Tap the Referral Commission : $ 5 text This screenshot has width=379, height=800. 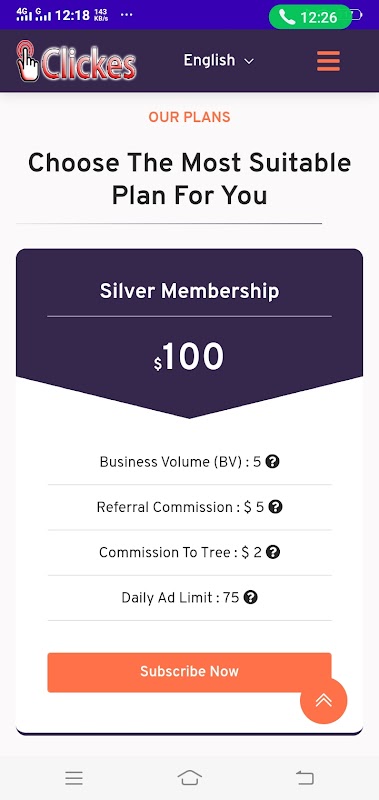(x=180, y=507)
